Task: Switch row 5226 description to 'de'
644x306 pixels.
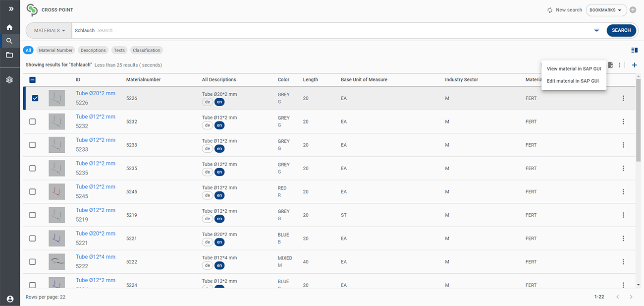Action: [208, 102]
